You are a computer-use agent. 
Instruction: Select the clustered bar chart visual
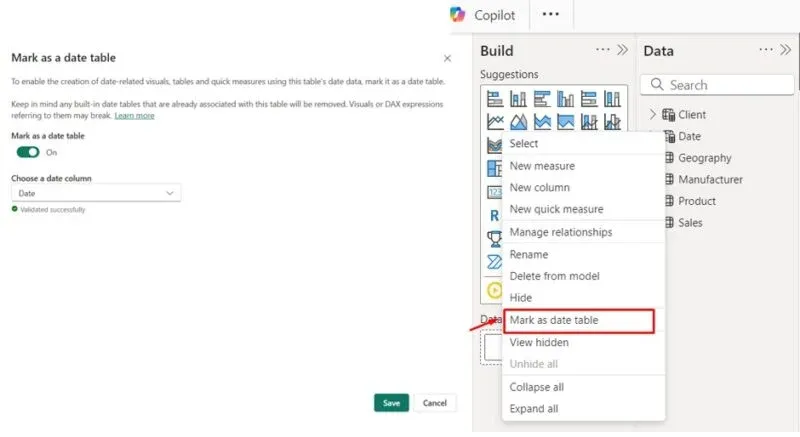542,98
